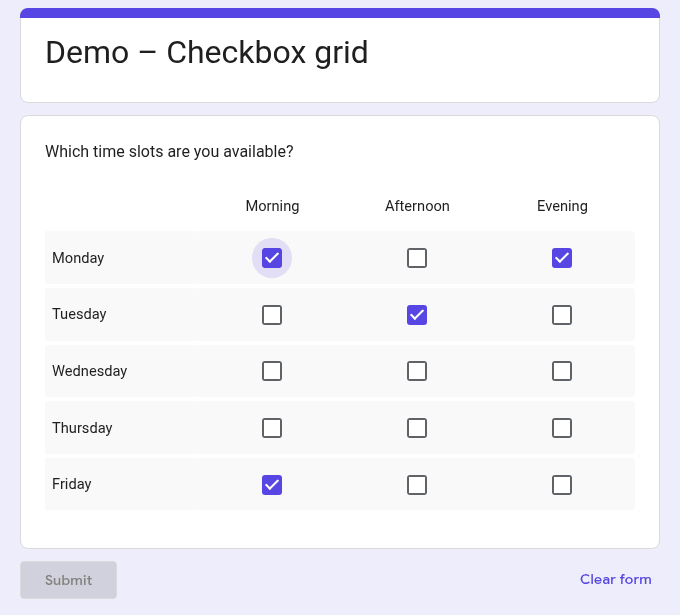Screen dimensions: 680x615
Task: Uncheck Monday Morning checkbox
Action: [x=272, y=258]
